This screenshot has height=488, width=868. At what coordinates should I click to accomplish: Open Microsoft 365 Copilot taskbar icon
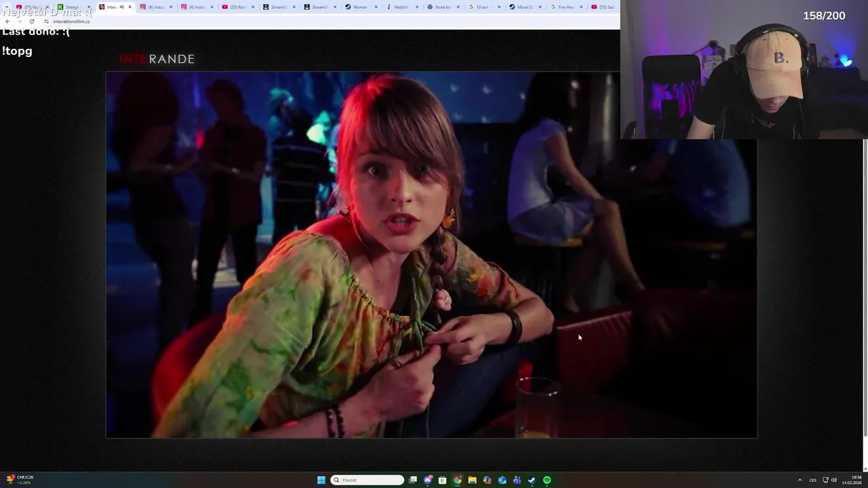(487, 480)
